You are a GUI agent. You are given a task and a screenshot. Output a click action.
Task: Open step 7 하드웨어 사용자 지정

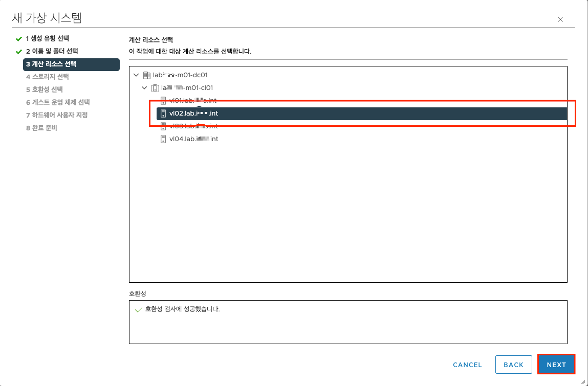point(57,115)
